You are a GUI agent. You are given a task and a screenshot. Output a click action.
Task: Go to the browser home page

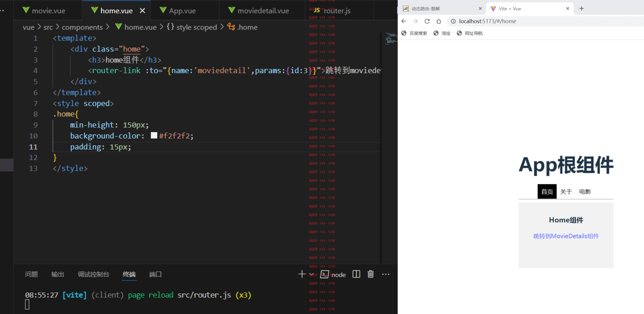click(x=439, y=21)
